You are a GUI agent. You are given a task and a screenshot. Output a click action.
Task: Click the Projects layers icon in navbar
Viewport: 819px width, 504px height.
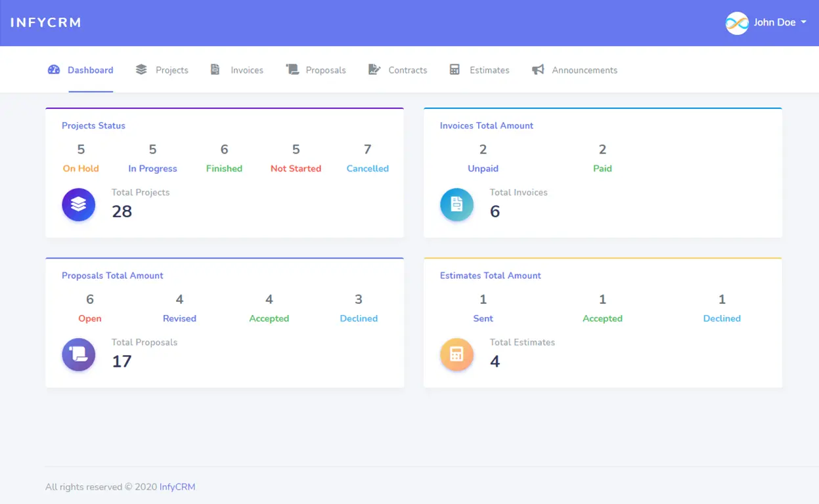(141, 70)
